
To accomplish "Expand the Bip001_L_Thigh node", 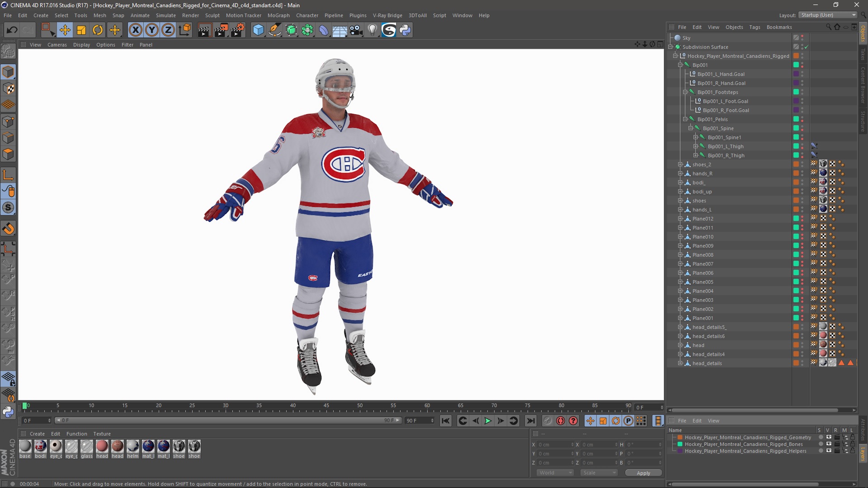I will [696, 146].
